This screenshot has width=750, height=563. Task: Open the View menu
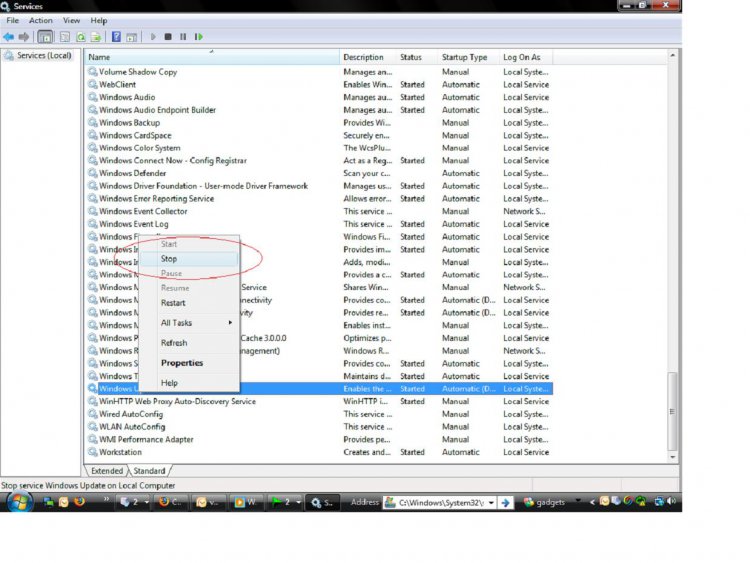tap(71, 20)
